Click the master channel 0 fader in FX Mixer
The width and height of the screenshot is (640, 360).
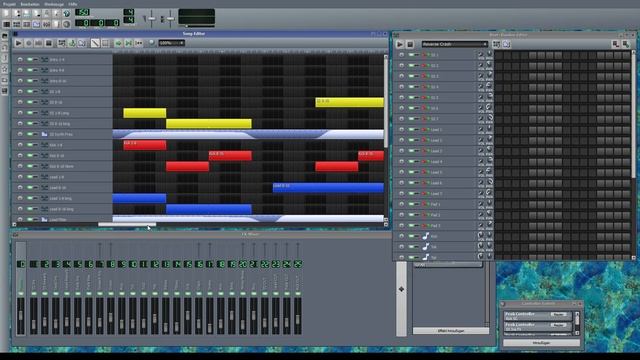21,316
